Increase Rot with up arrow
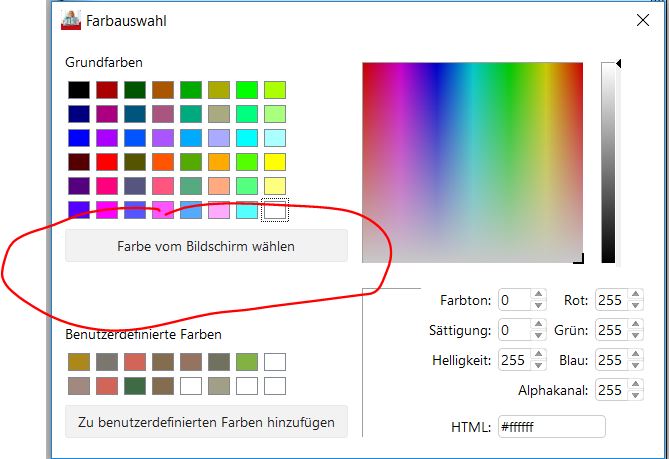The width and height of the screenshot is (669, 459). pyautogui.click(x=636, y=294)
